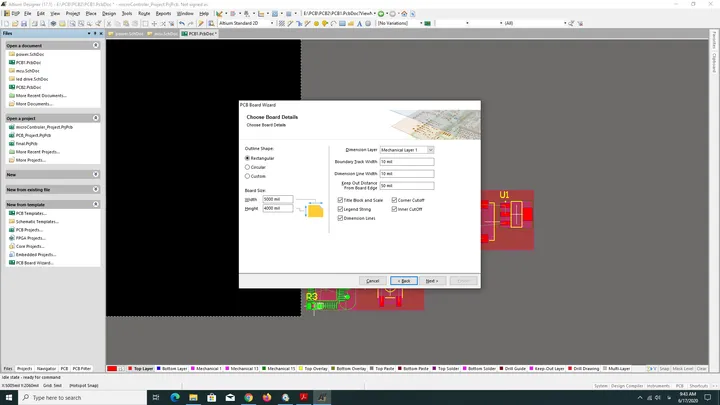Collapse the Open a project section
This screenshot has height=405, width=720.
point(96,118)
